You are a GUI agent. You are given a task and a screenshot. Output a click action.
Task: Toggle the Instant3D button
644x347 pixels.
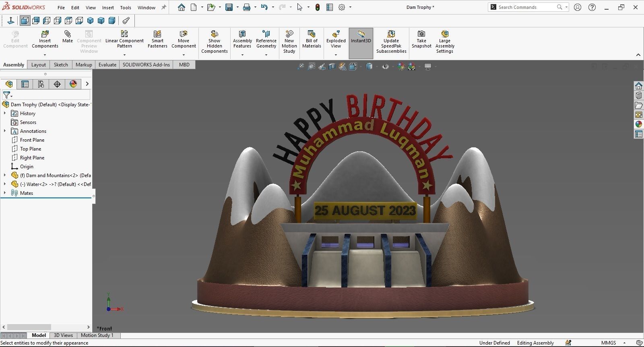(361, 43)
